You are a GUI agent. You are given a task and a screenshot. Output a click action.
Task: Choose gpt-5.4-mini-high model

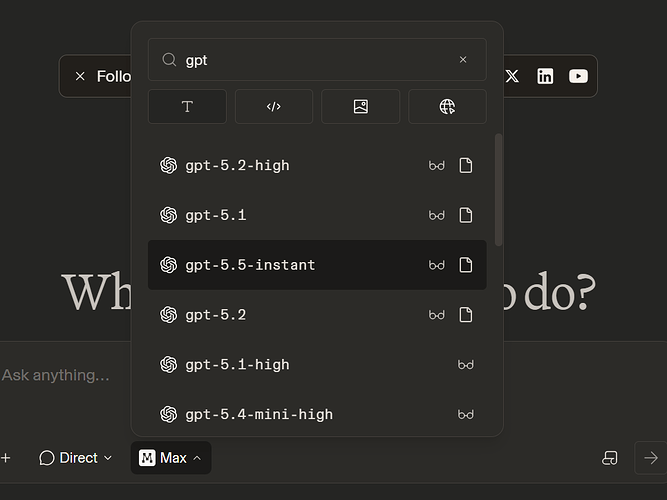click(x=317, y=414)
